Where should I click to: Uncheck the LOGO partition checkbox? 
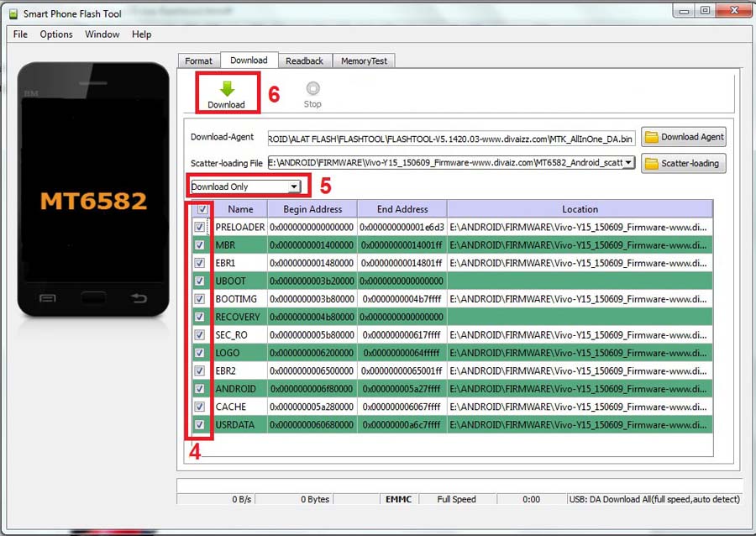coord(199,353)
